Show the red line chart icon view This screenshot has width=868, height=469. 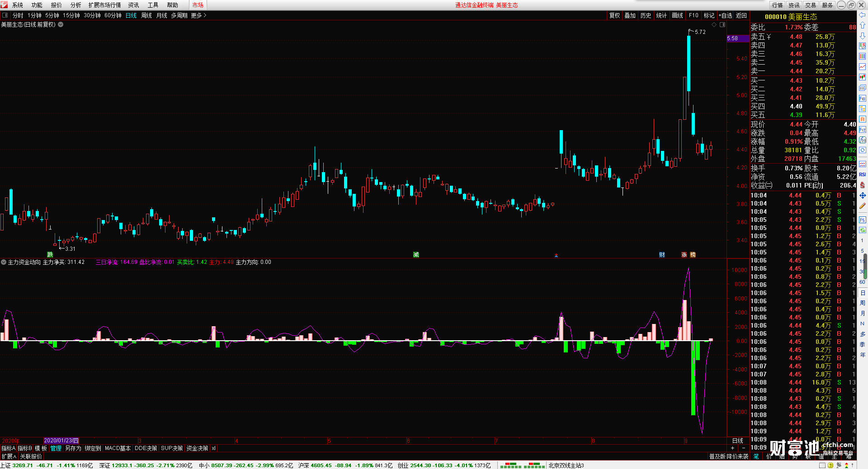click(x=862, y=67)
